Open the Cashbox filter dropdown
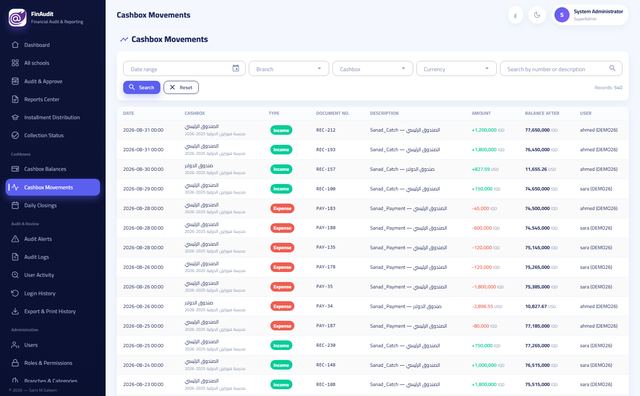 (x=373, y=69)
